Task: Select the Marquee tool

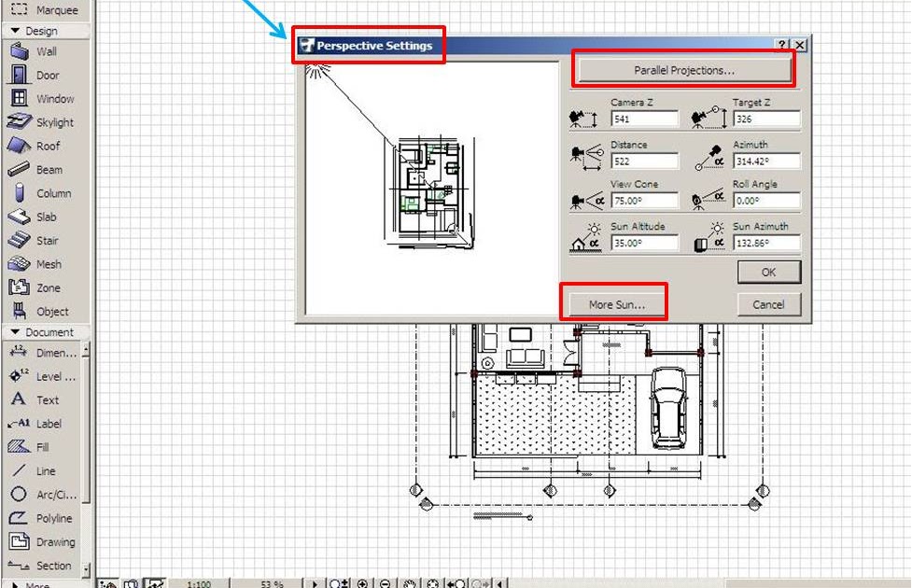Action: (45, 9)
